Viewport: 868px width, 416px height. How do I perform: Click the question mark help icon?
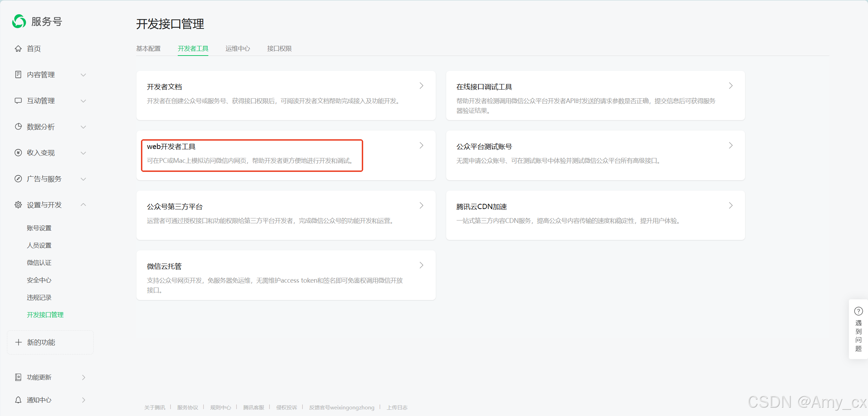pyautogui.click(x=858, y=311)
